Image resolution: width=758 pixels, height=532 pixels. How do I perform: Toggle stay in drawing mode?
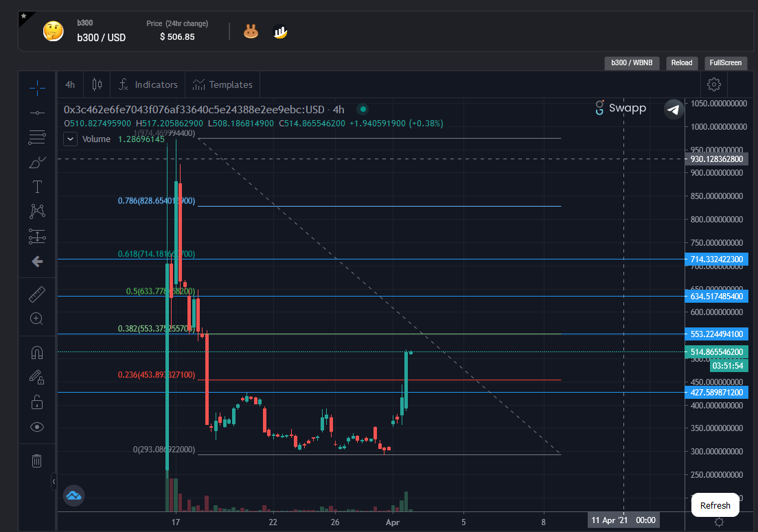37,378
